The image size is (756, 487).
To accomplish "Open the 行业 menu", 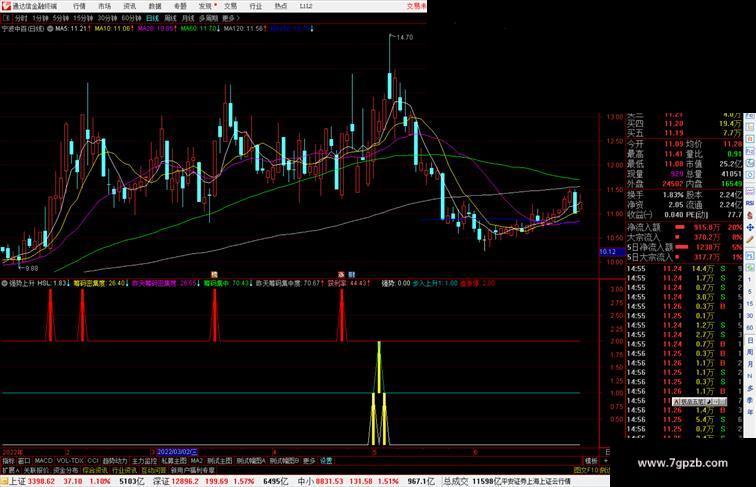I will [256, 6].
